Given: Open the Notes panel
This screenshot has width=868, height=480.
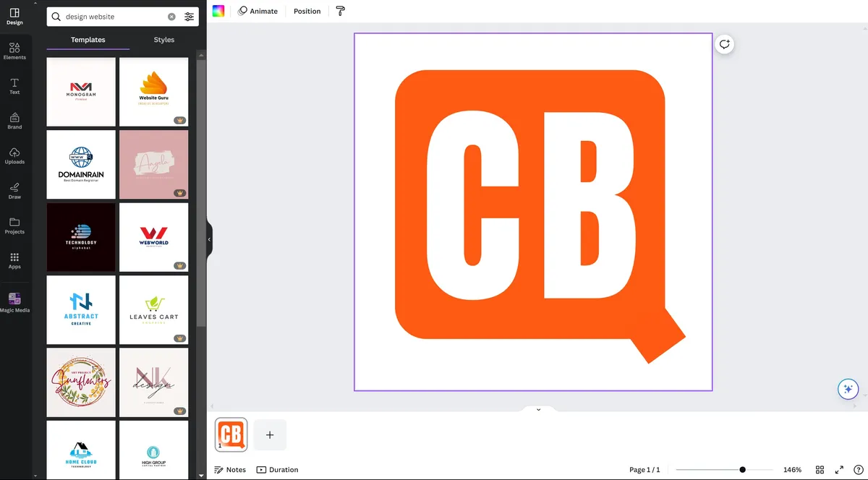Looking at the screenshot, I should pos(230,470).
